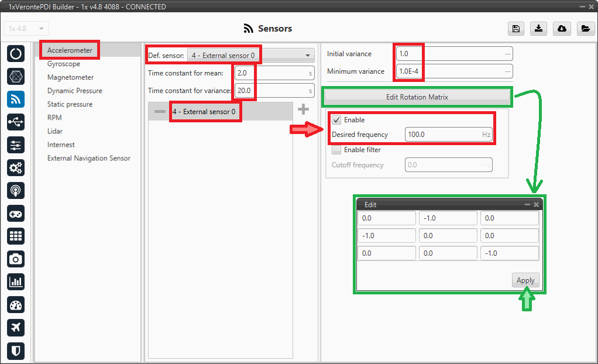Click the gears icon in sidebar
The image size is (598, 364).
(16, 167)
